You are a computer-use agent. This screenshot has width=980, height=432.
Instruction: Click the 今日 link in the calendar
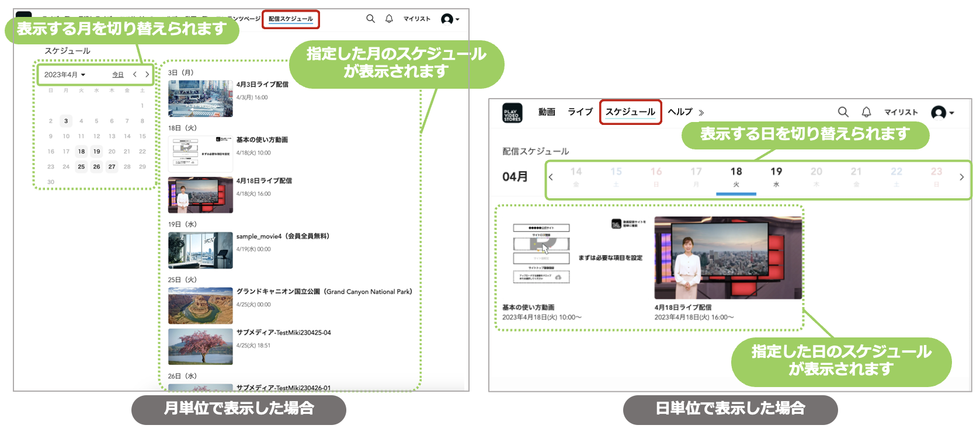click(x=118, y=75)
